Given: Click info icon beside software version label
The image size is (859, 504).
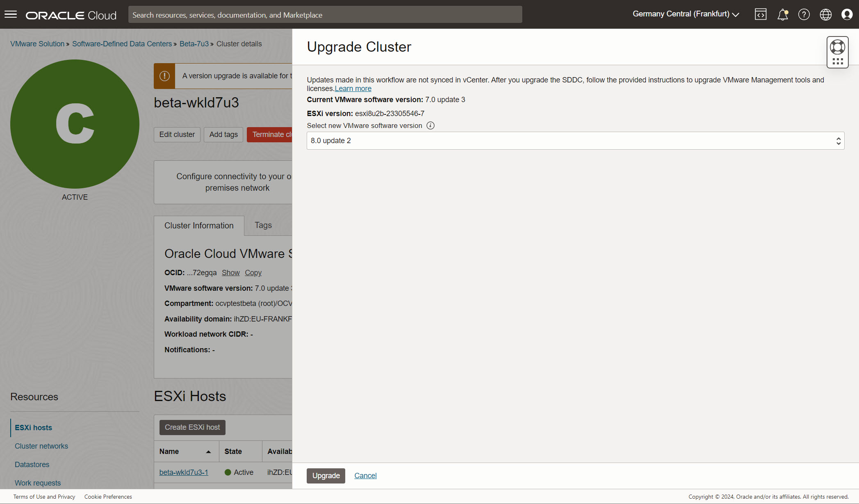Looking at the screenshot, I should [x=430, y=125].
